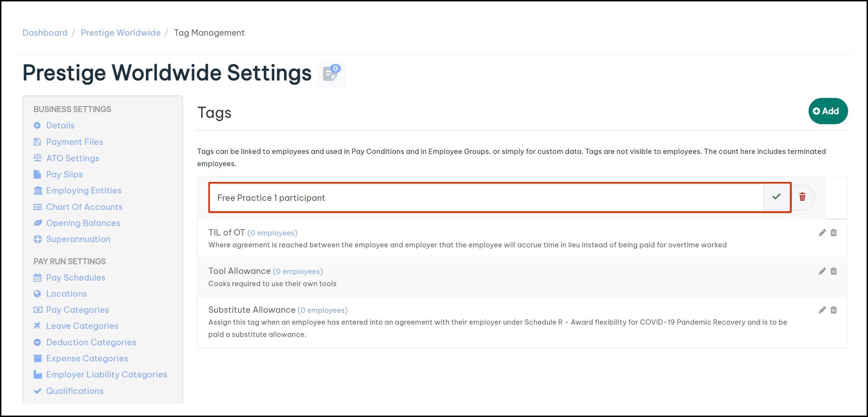Viewport: 868px width, 417px height.
Task: Delete the new tag using the red trash icon
Action: click(x=802, y=197)
